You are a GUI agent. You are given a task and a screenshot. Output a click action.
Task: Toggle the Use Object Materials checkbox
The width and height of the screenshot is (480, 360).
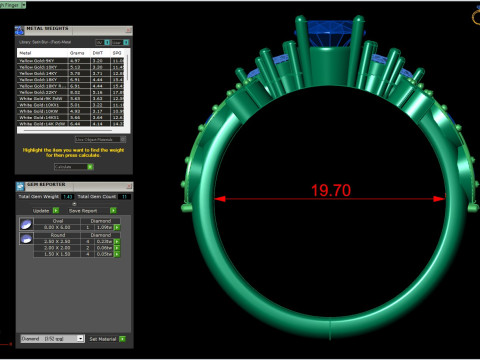click(123, 139)
